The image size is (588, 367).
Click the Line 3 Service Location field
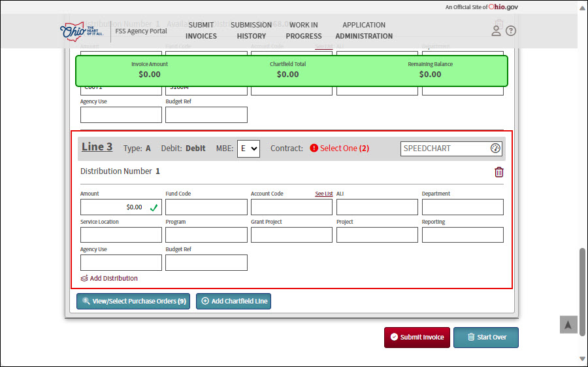[x=121, y=235]
